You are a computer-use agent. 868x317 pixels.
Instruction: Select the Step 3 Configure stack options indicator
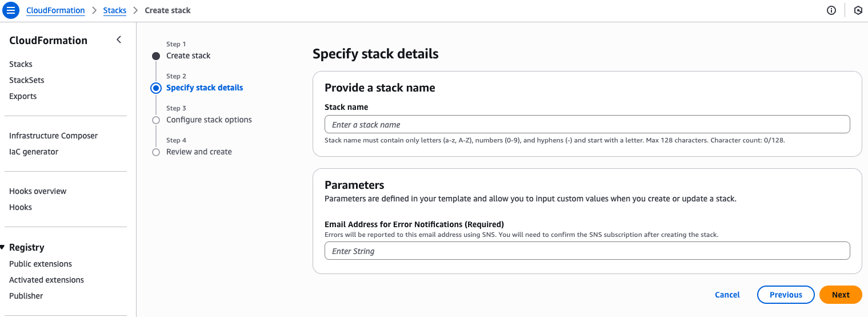point(156,120)
